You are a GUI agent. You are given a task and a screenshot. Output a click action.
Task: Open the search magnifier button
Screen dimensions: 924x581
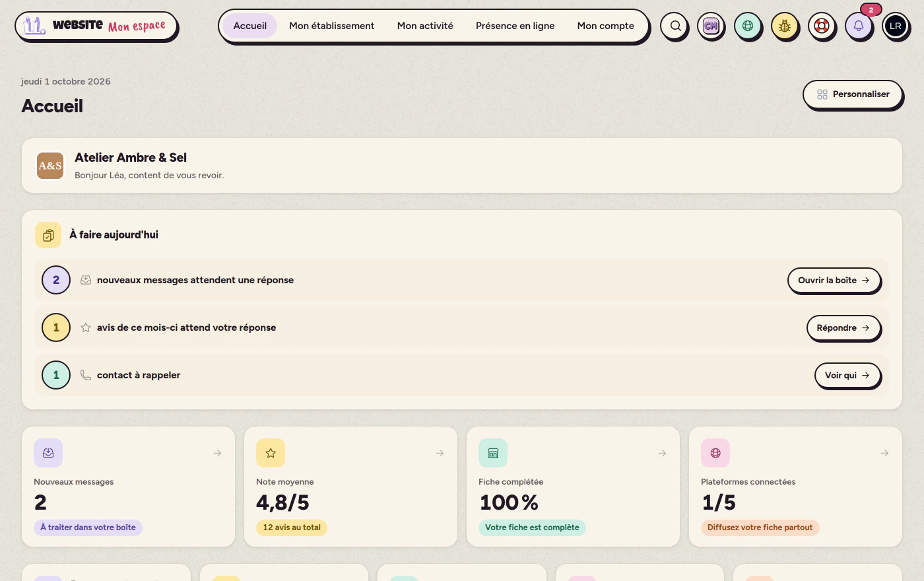pos(675,26)
